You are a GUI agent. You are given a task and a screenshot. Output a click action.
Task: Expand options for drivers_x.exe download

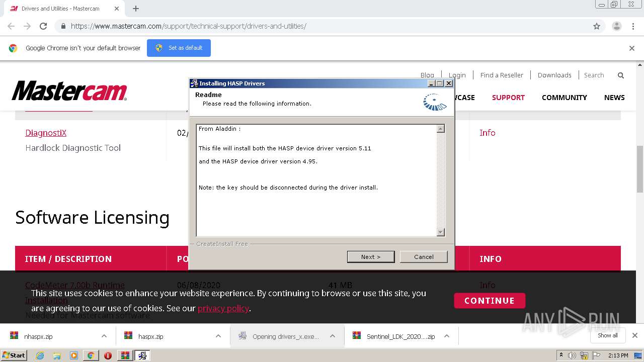pos(332,336)
